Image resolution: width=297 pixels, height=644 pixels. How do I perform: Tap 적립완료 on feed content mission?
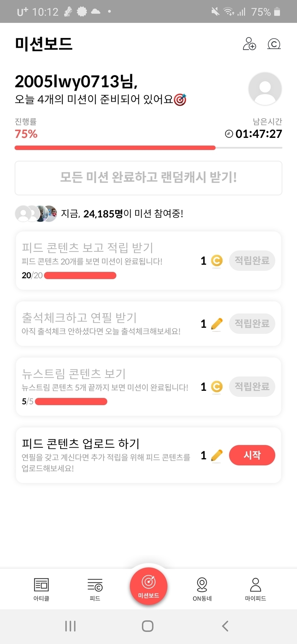[x=252, y=260]
